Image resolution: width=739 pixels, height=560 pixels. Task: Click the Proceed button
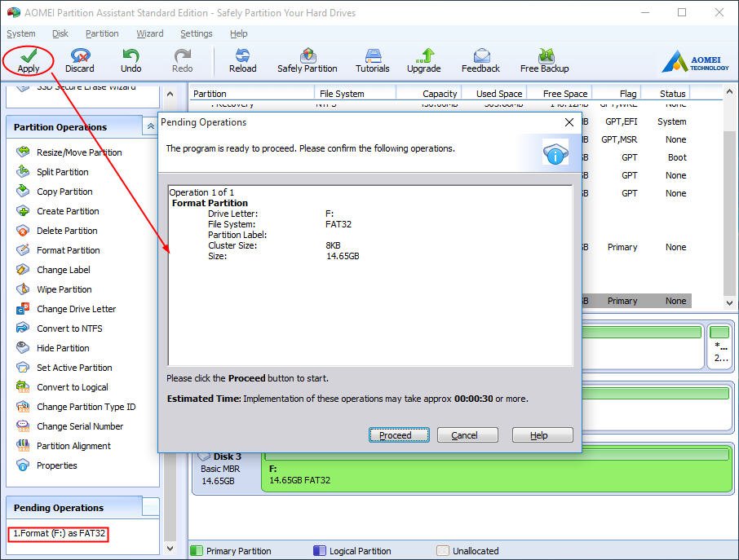coord(398,434)
